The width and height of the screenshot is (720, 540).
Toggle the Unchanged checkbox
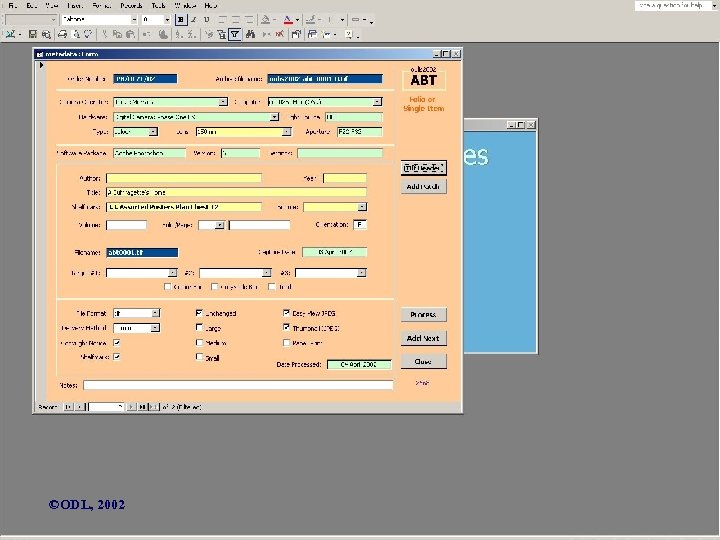pos(200,313)
